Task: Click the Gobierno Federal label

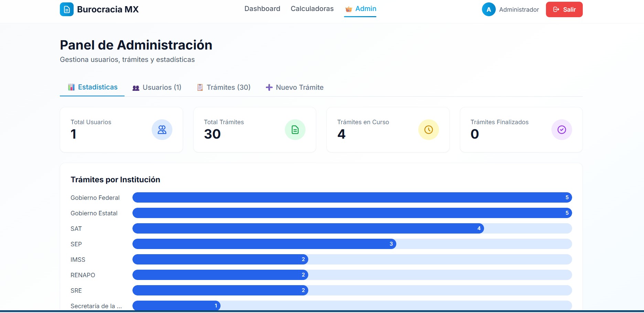Action: [x=95, y=198]
